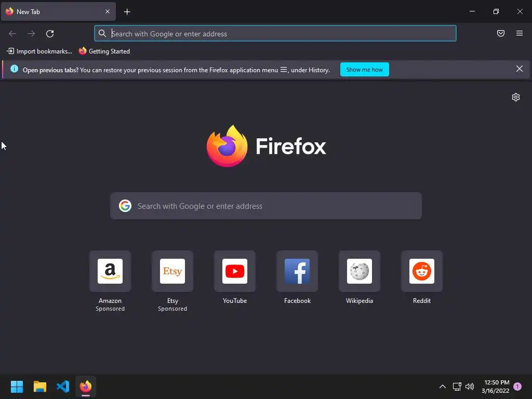Click the Show me how button
This screenshot has height=399, width=532.
[x=364, y=70]
